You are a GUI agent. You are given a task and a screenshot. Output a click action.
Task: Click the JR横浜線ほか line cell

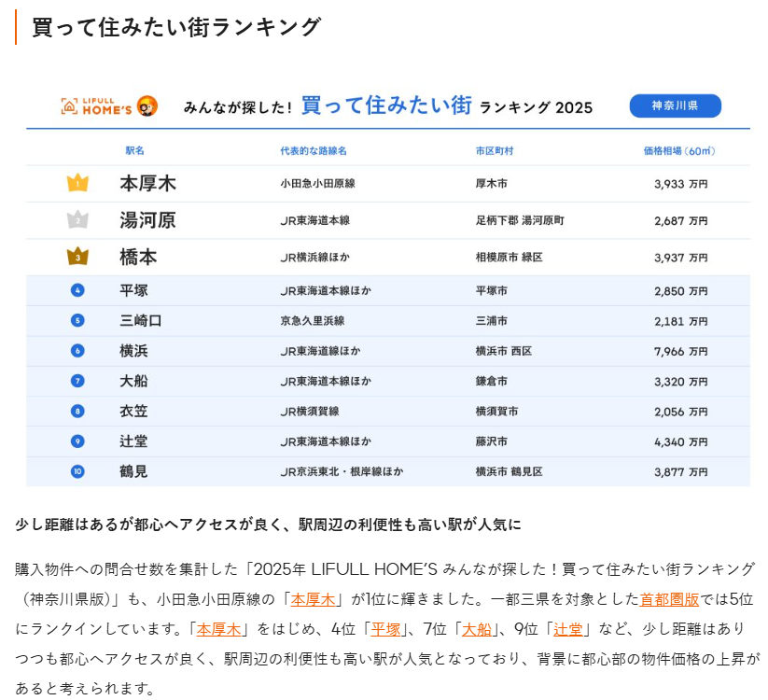(314, 258)
